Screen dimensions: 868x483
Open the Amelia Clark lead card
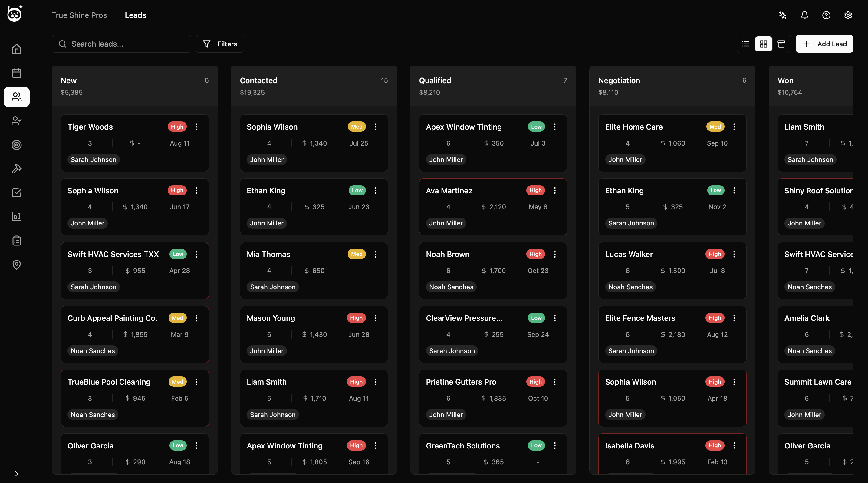click(816, 334)
